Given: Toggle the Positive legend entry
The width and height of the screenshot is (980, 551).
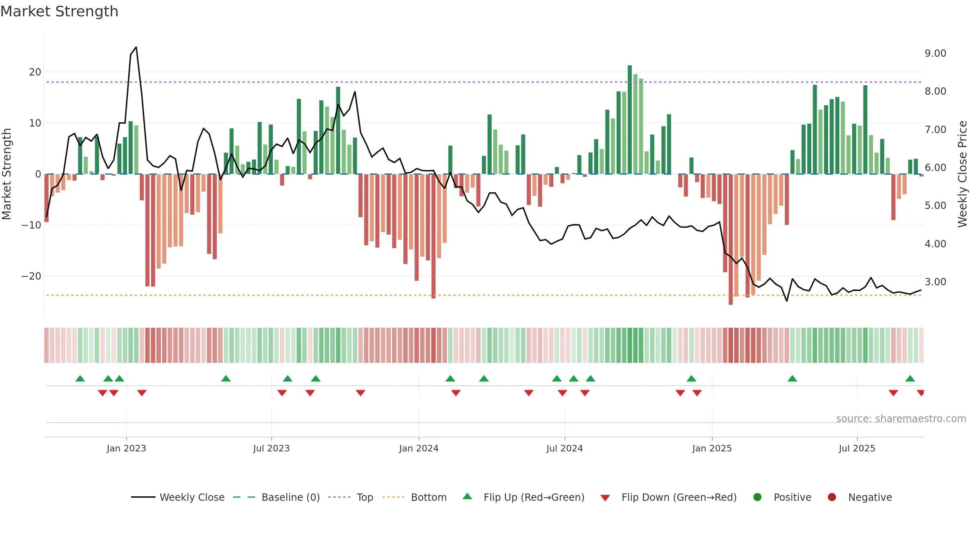Looking at the screenshot, I should pos(782,497).
